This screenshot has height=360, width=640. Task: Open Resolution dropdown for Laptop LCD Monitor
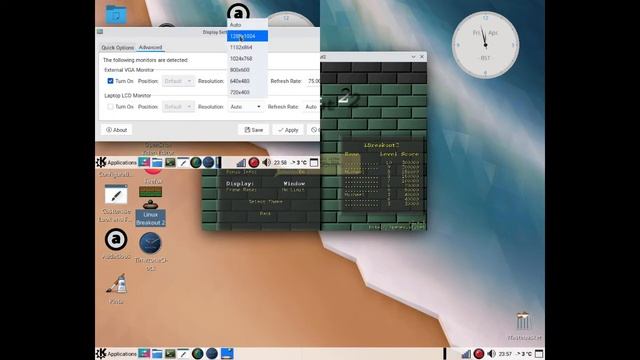pyautogui.click(x=245, y=107)
